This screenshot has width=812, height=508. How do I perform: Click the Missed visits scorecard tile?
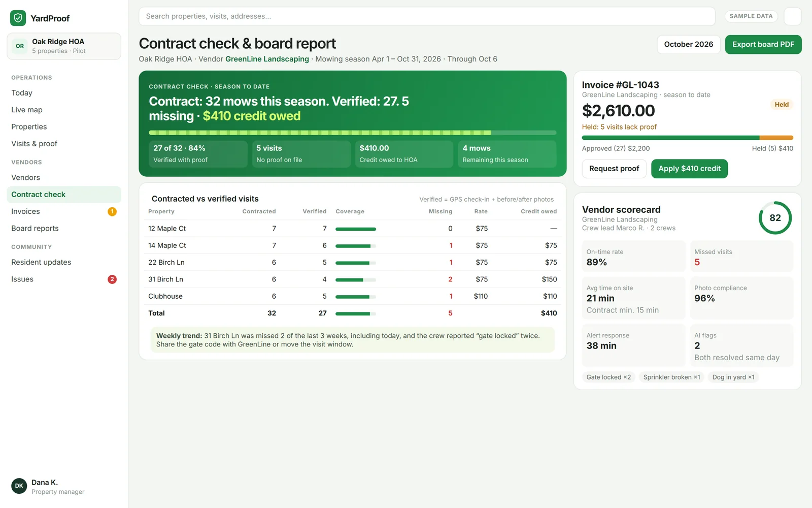741,257
